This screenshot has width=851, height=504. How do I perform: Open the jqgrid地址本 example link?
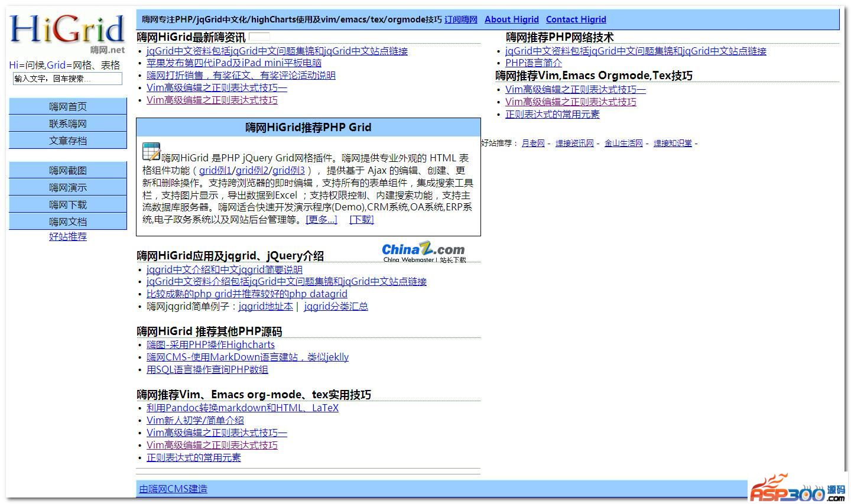coord(266,306)
